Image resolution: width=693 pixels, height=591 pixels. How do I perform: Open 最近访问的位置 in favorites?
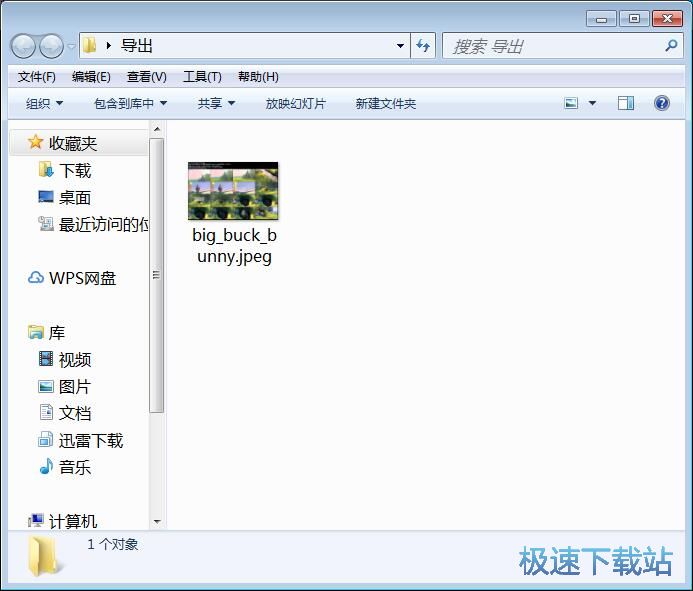click(103, 225)
